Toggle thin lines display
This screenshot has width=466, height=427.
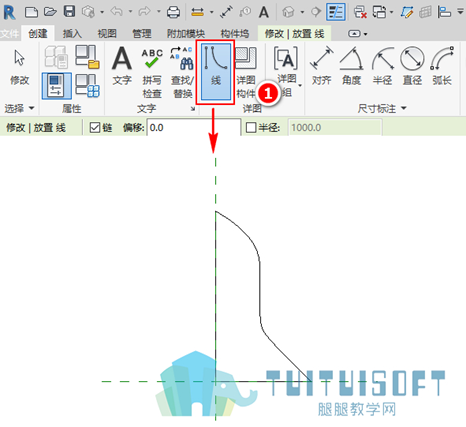click(x=335, y=12)
